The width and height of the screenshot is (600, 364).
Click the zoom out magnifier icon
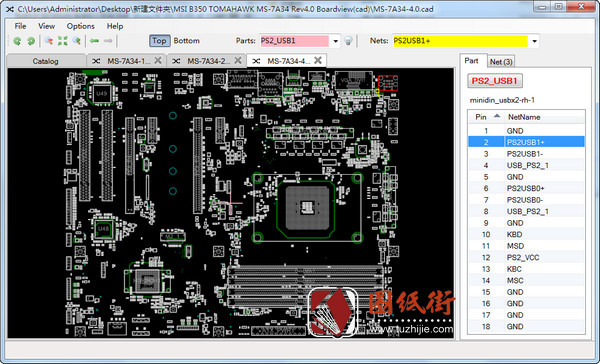[49, 41]
